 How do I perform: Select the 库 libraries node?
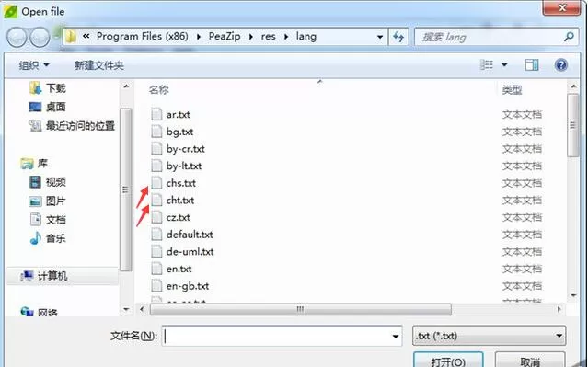[x=42, y=164]
